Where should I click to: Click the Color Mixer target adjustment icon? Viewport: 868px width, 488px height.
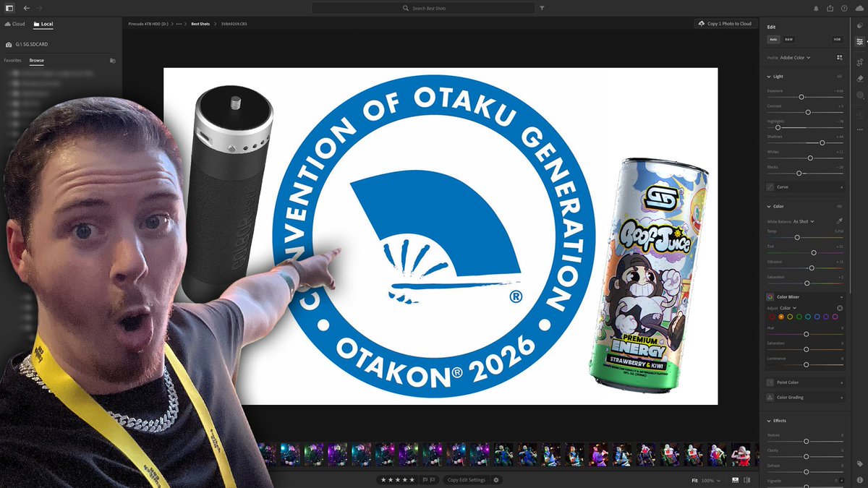pos(840,308)
